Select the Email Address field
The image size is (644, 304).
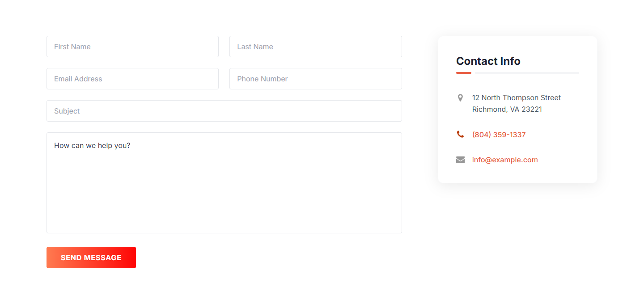point(132,79)
